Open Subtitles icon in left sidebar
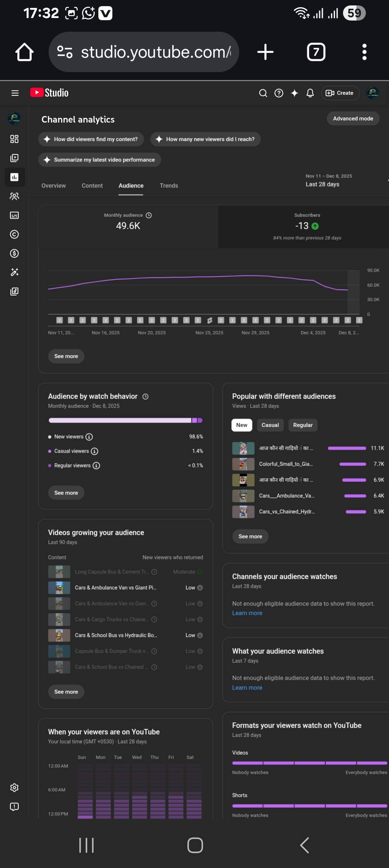The height and width of the screenshot is (868, 389). pos(14,216)
